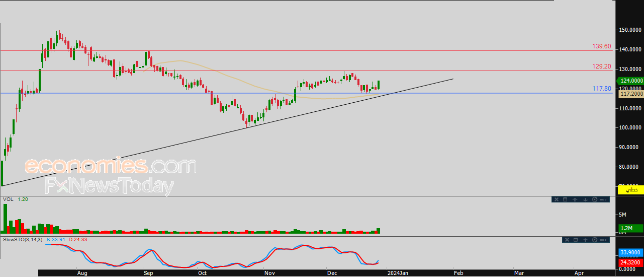The width and height of the screenshot is (644, 277).
Task: Open SlowSTO pane more options dots
Action: tap(603, 240)
